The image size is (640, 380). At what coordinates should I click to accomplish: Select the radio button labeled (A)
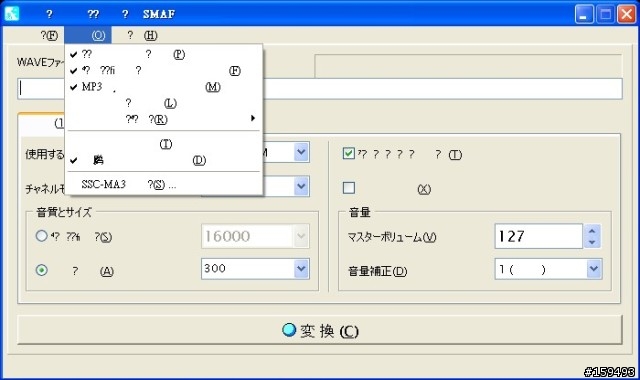coord(42,270)
